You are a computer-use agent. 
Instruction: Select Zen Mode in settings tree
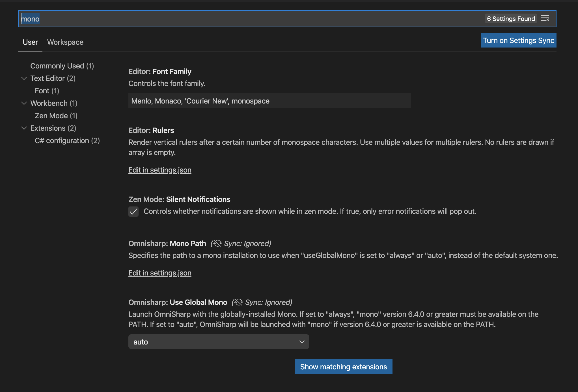[x=56, y=116]
